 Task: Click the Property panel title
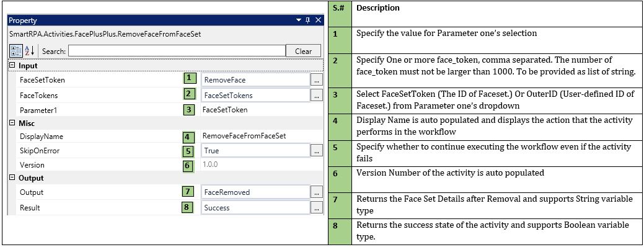click(x=23, y=20)
